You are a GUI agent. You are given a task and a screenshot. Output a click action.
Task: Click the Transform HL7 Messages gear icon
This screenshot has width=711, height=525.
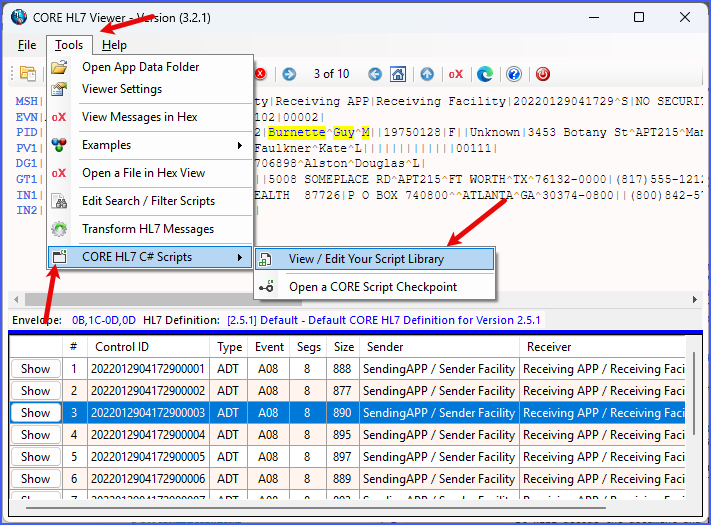coord(59,229)
